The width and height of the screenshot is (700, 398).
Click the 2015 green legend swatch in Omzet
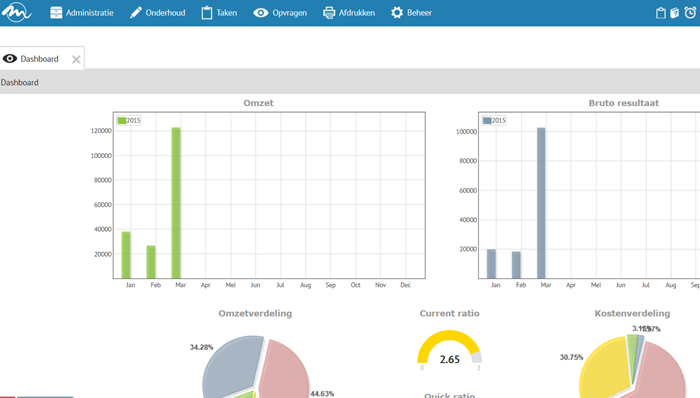(121, 120)
